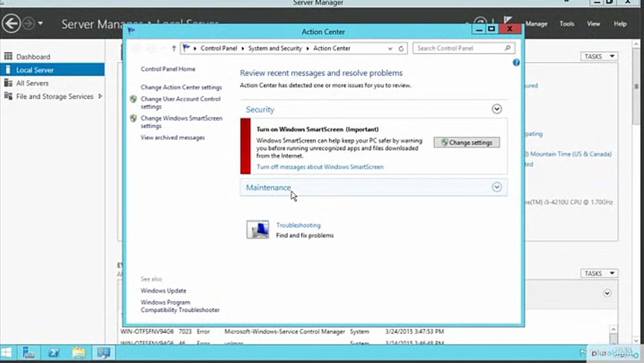Click the SmartScreen Change settings button
644x363 pixels.
pos(467,143)
